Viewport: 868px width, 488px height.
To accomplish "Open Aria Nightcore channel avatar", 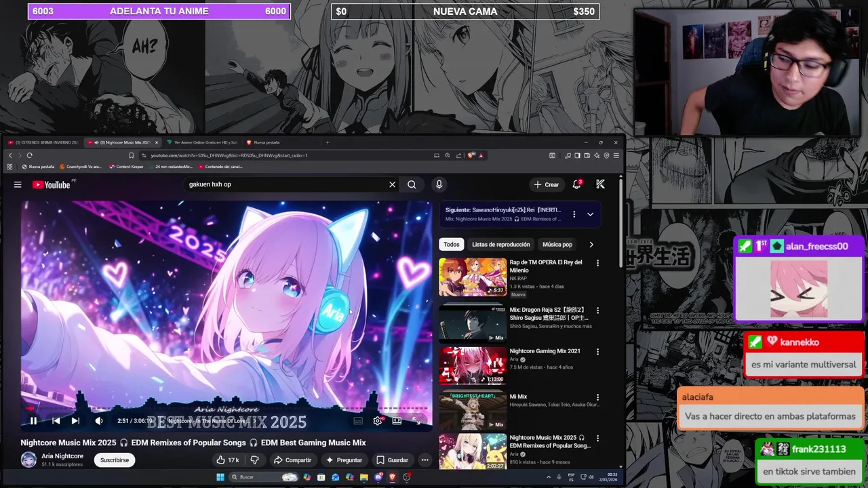I will (28, 460).
